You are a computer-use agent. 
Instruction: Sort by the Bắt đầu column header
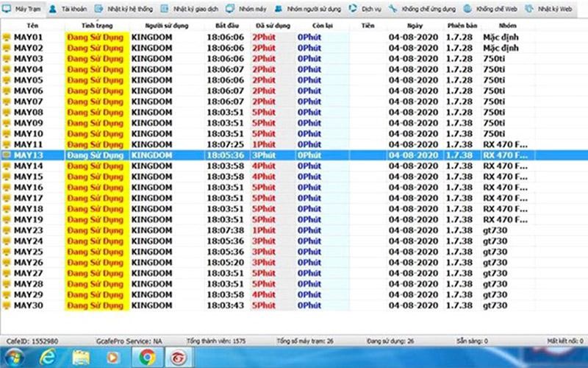[227, 26]
